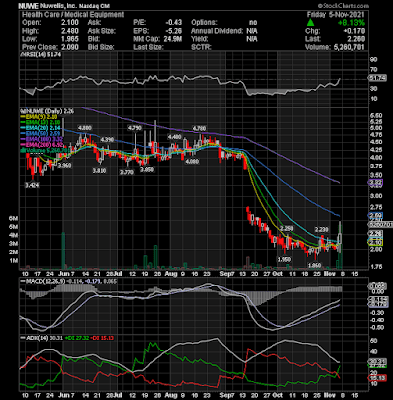Click the blue EMA(50) legend entry
Image resolution: width=393 pixels, height=400 pixels.
pos(39,134)
